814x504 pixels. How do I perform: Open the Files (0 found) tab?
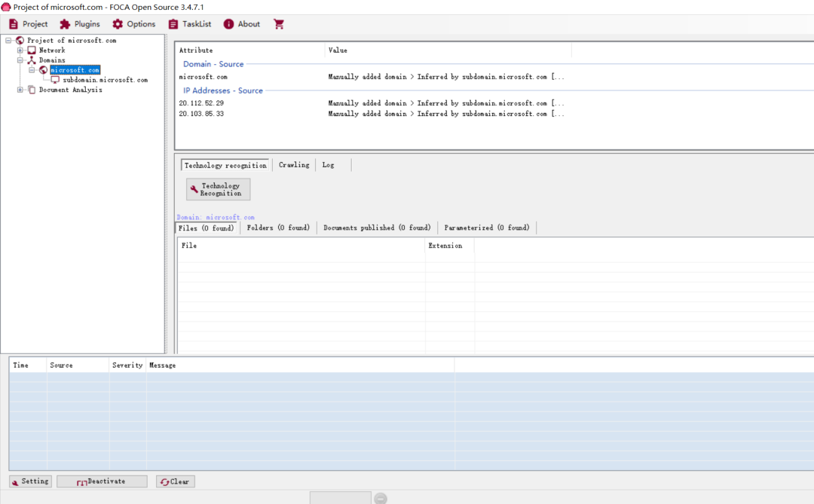pos(206,228)
